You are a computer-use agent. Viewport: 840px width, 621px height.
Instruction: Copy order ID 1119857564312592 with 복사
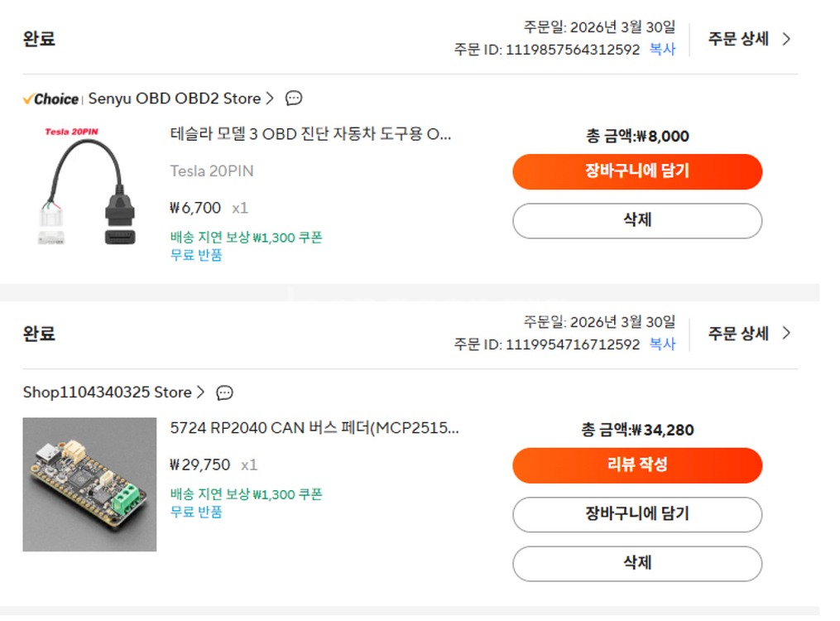662,50
